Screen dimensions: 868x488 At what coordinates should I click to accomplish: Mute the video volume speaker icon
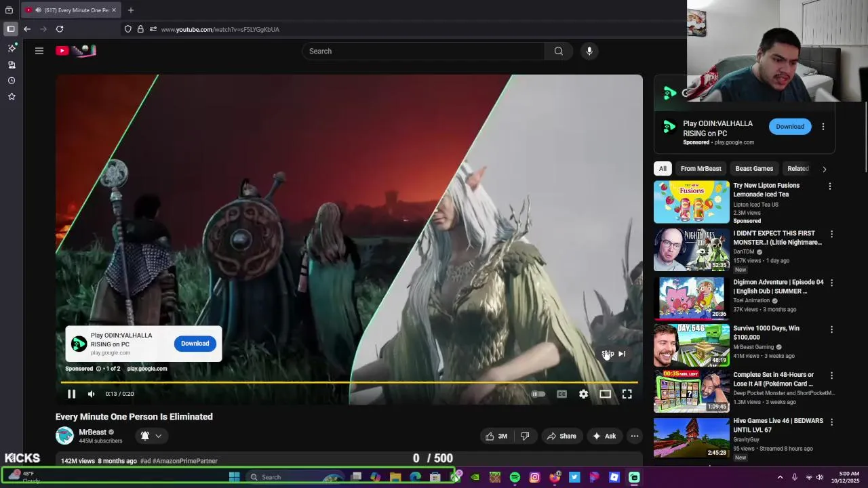pyautogui.click(x=92, y=394)
